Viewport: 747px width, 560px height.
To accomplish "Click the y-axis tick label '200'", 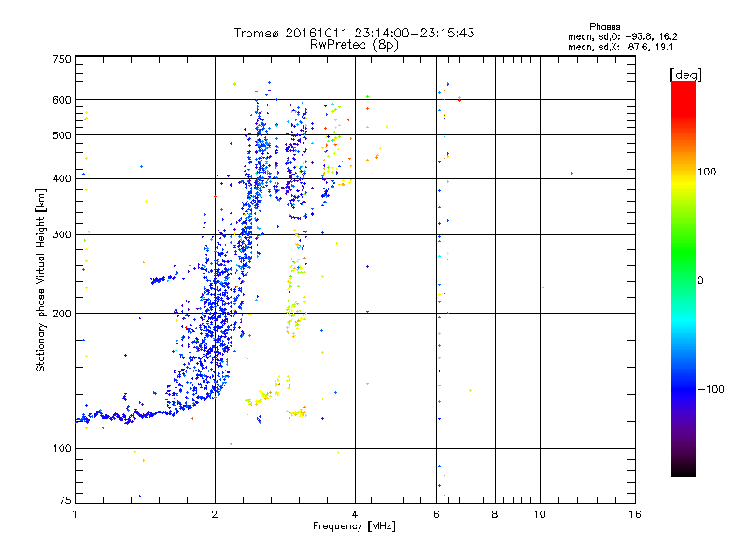I will (x=62, y=314).
